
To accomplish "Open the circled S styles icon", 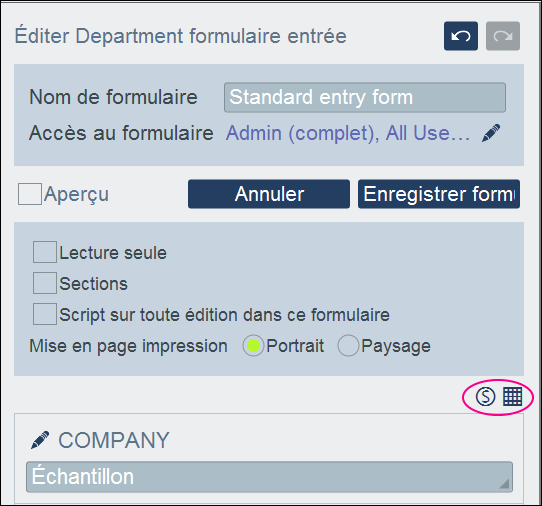I will click(x=485, y=396).
